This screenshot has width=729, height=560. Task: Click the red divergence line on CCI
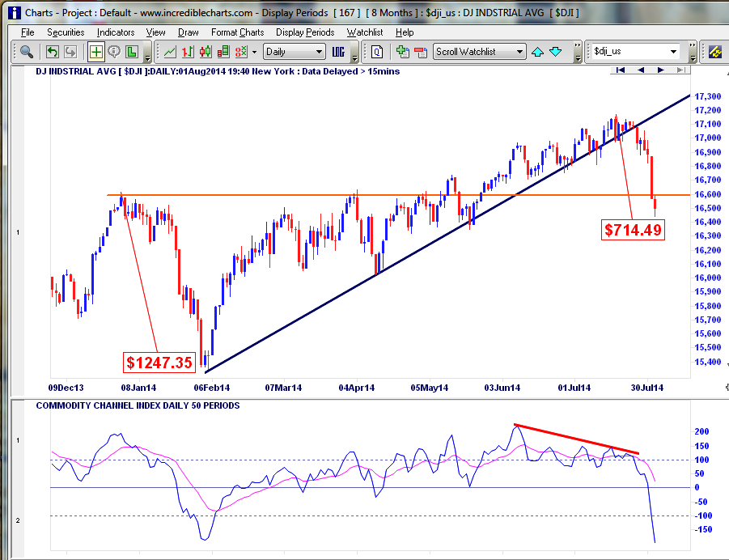point(577,439)
